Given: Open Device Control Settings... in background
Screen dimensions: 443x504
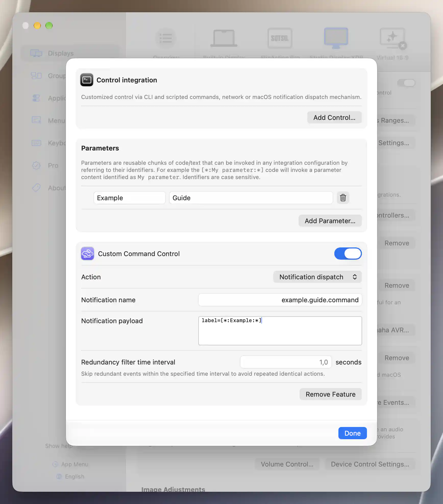Looking at the screenshot, I should (x=370, y=464).
